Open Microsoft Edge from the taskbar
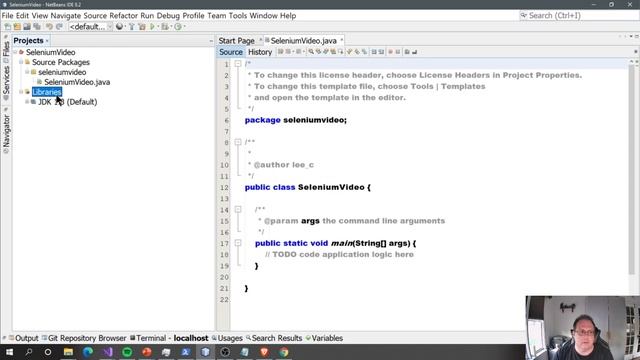Screen dimensions: 640x360 88,352
